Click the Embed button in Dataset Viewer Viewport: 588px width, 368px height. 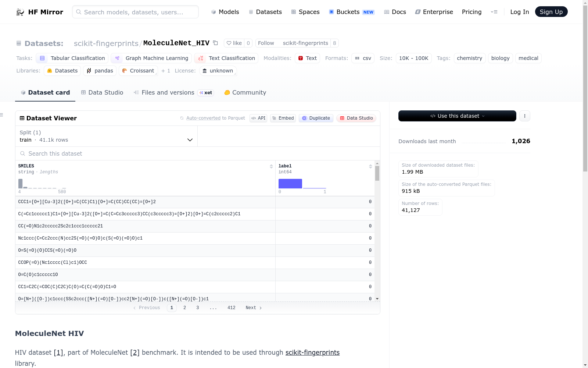(x=283, y=118)
